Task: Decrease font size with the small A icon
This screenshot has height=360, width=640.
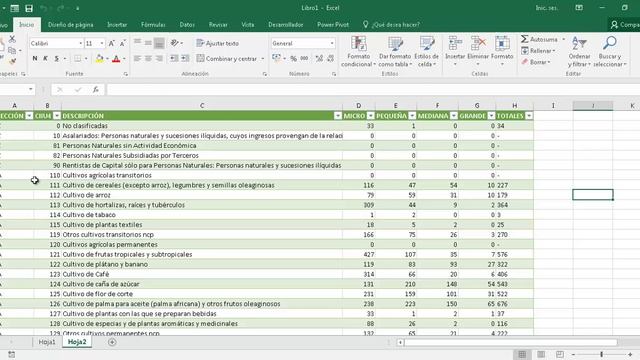Action: click(x=122, y=43)
